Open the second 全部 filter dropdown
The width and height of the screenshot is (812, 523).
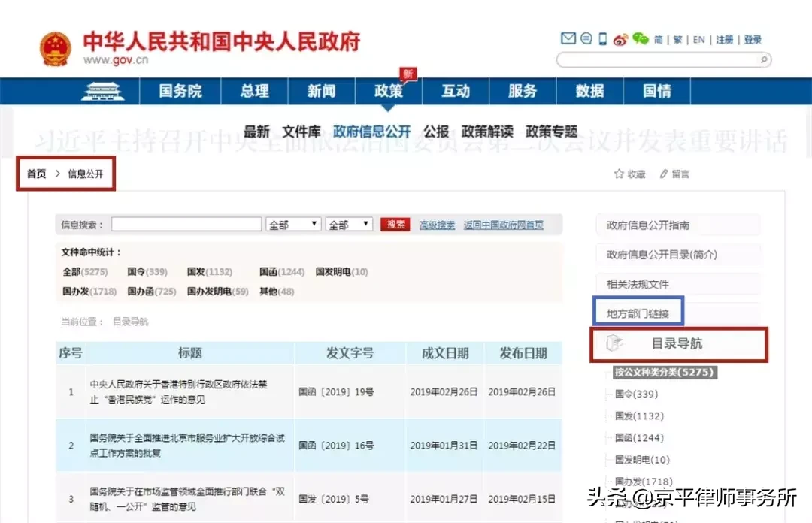349,223
